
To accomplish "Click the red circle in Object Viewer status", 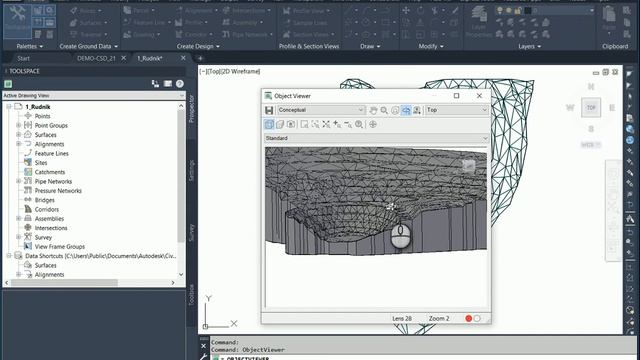I will point(469,318).
